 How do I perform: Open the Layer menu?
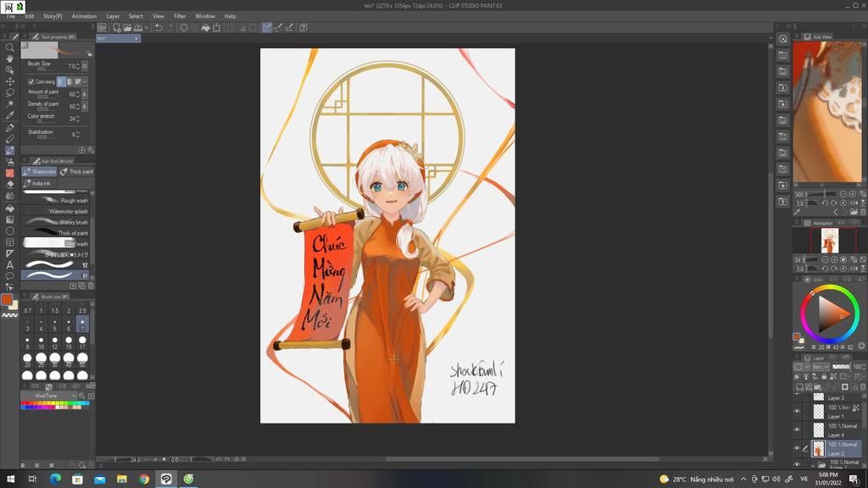click(113, 16)
